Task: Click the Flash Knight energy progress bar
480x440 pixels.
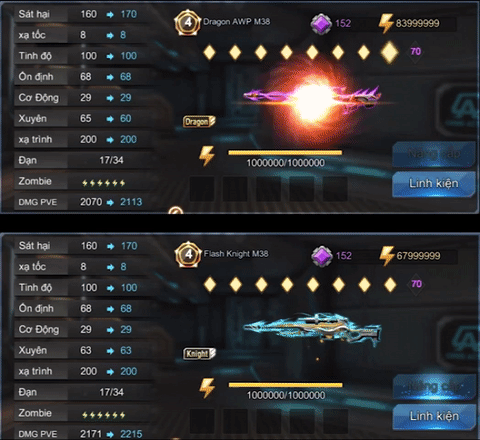Action: coord(285,385)
